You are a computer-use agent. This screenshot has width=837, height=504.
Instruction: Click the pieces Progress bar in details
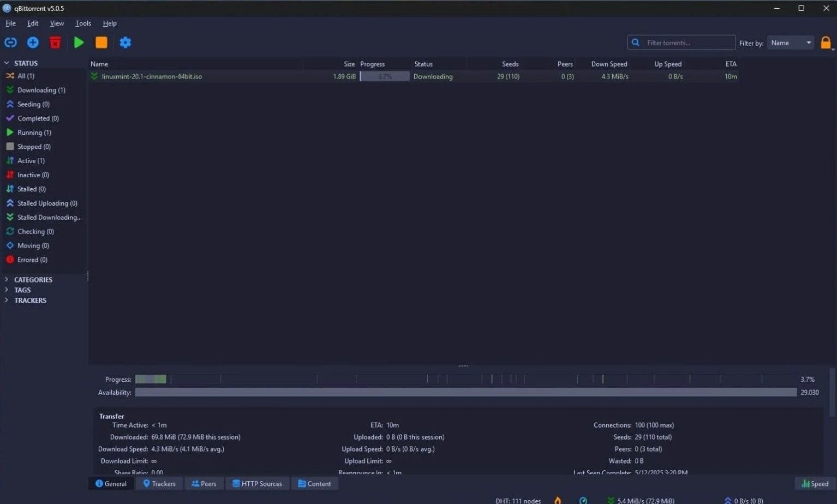[x=466, y=379]
